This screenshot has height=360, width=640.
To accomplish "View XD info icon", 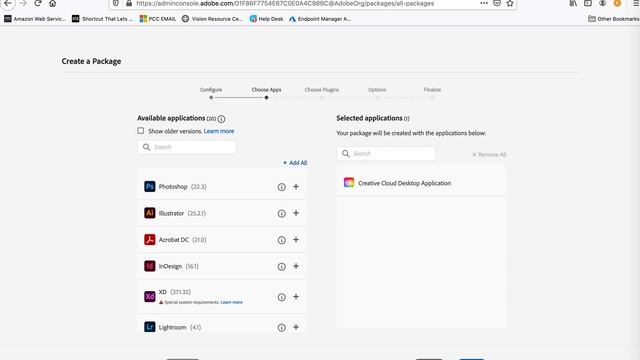I will (x=282, y=297).
